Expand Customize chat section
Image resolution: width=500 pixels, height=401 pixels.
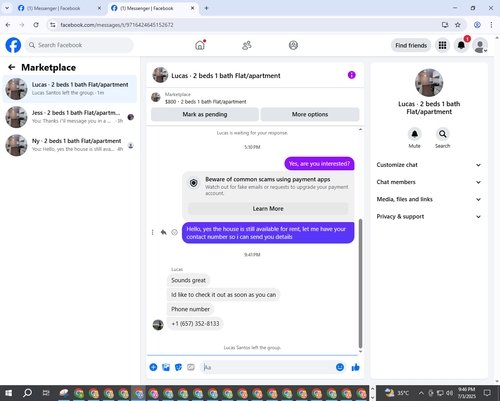(429, 165)
